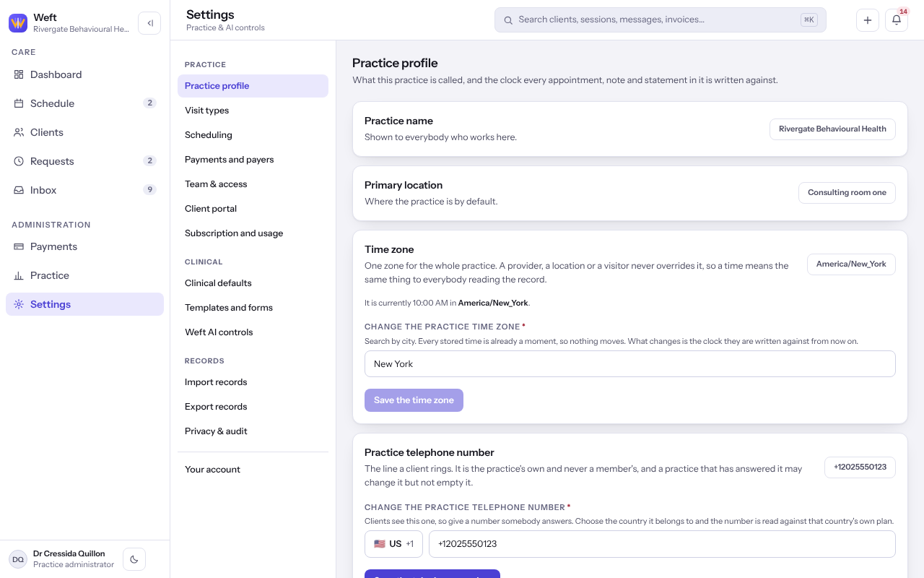This screenshot has width=924, height=578.
Task: Focus the global search field
Action: click(661, 20)
